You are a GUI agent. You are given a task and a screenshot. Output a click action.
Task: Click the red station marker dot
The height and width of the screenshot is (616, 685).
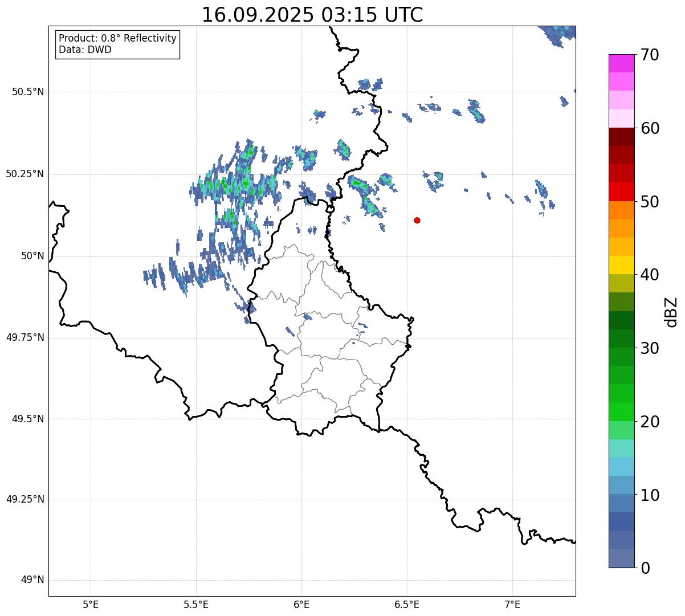coord(417,220)
